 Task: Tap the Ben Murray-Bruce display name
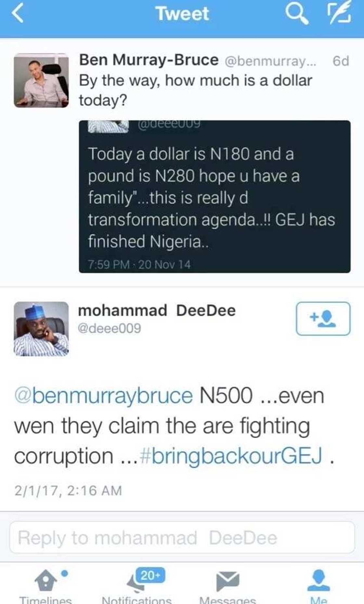(x=149, y=60)
